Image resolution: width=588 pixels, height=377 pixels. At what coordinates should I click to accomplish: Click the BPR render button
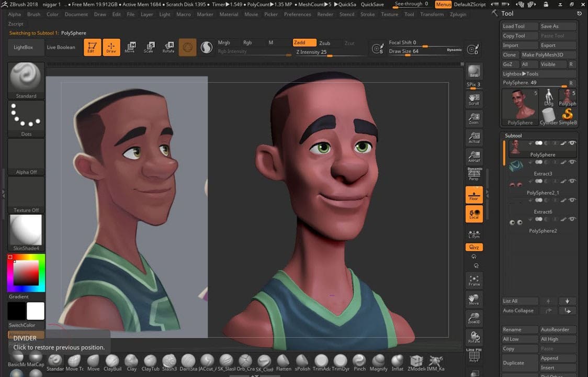click(474, 71)
